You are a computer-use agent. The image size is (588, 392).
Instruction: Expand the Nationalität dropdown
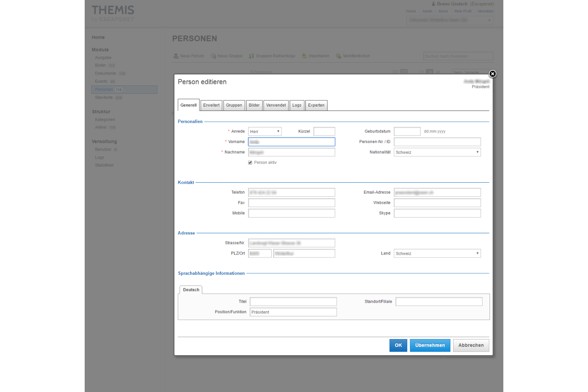tap(437, 152)
